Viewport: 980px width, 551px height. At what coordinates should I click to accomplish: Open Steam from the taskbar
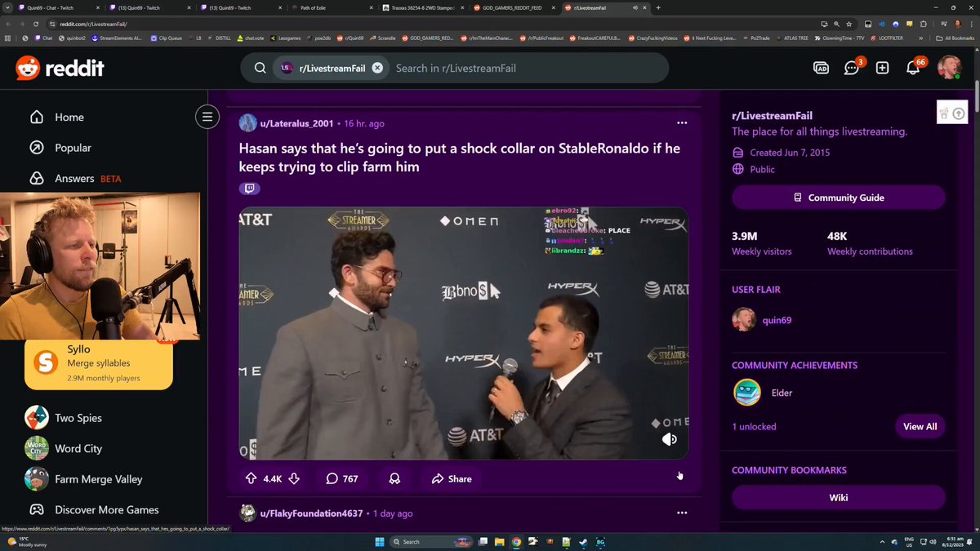pos(583,541)
